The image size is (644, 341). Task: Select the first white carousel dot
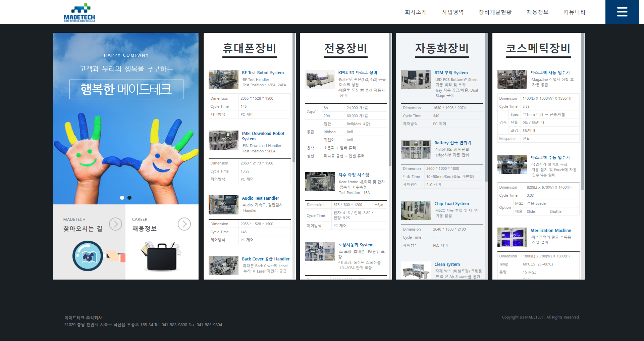(x=122, y=198)
